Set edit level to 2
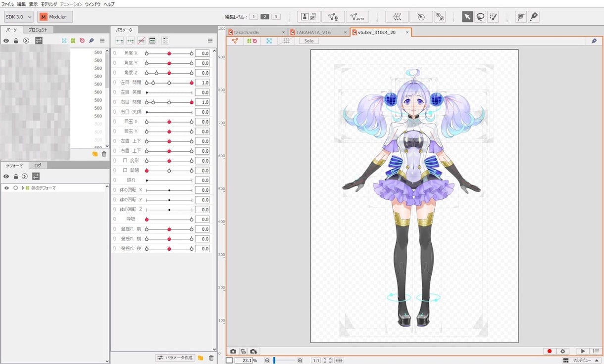The width and height of the screenshot is (604, 364). [265, 17]
